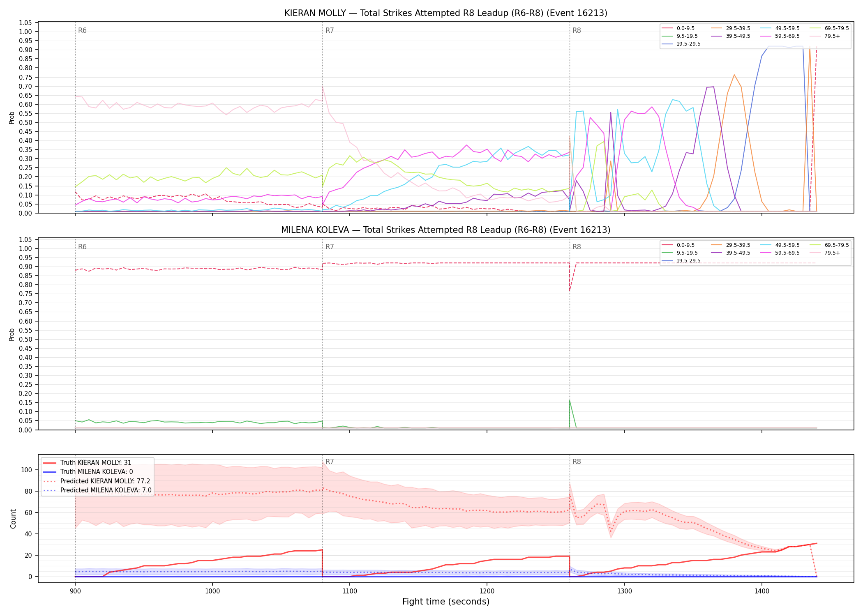Click the 40 tick on the Count axis
Image resolution: width=863 pixels, height=616 pixels.
point(28,534)
